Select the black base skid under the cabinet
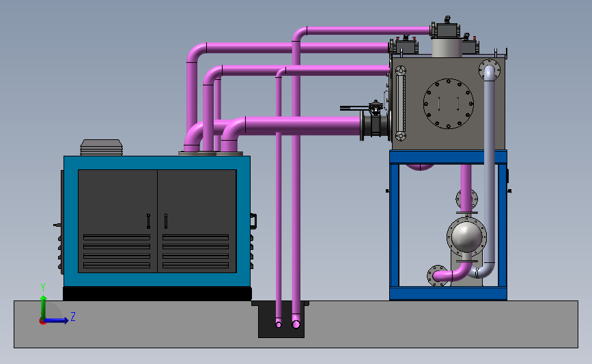The height and width of the screenshot is (364, 592). (157, 294)
